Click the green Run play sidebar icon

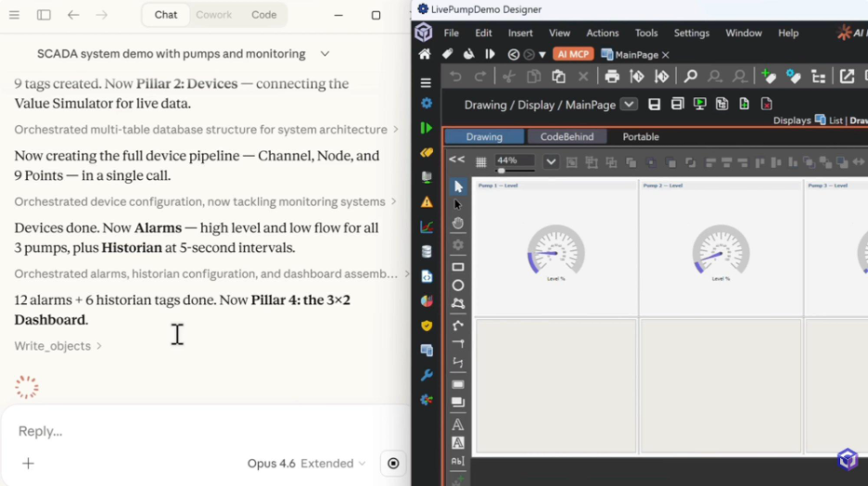point(427,128)
